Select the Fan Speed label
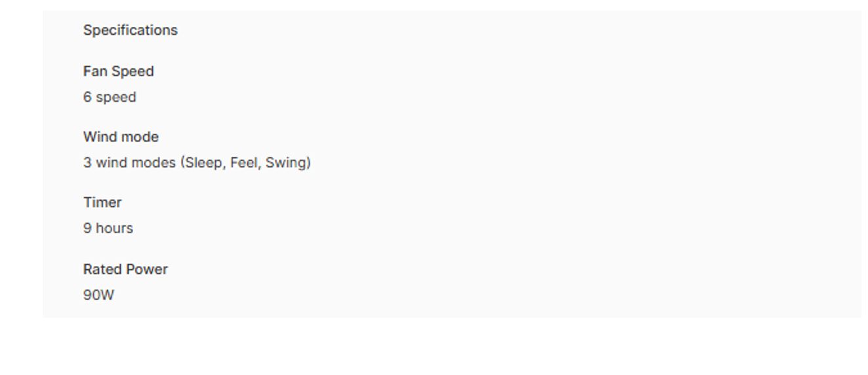 (x=118, y=72)
